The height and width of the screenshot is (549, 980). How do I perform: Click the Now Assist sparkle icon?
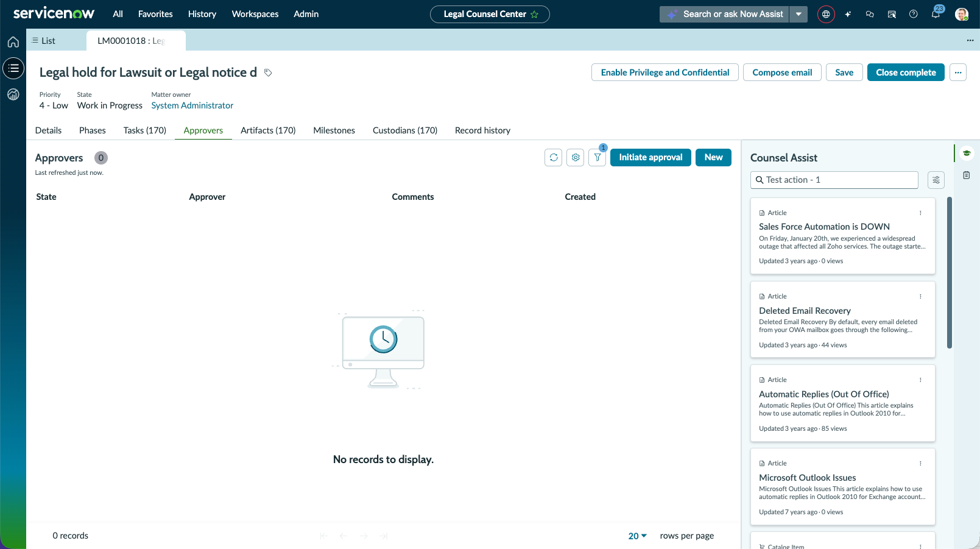[848, 14]
